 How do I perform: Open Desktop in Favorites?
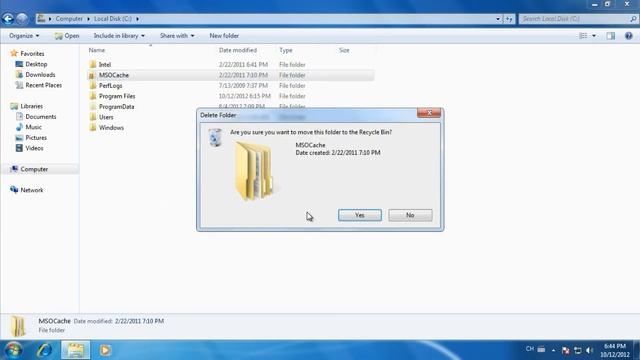click(36, 64)
